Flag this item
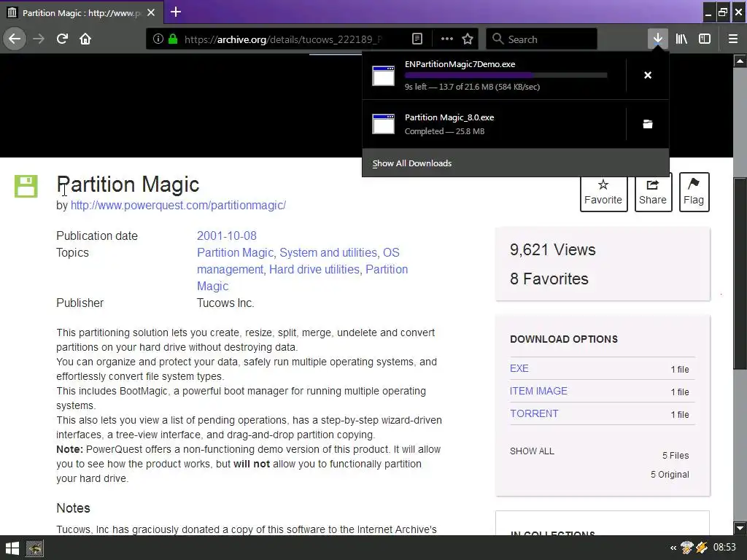Screen dimensions: 747x560 [x=694, y=192]
